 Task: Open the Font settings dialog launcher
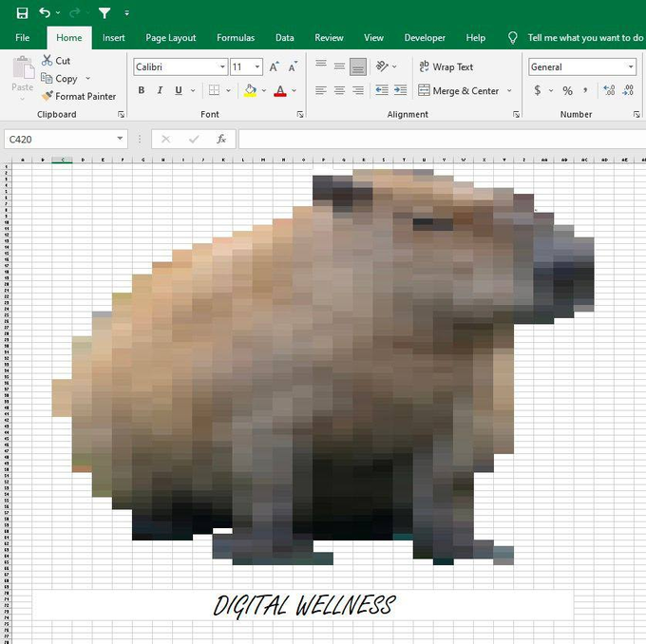[300, 114]
